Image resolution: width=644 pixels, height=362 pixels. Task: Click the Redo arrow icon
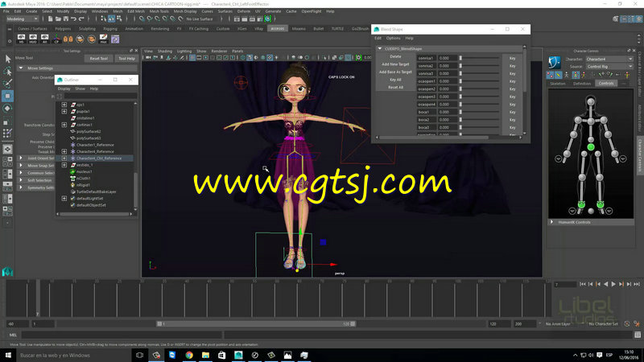point(81,19)
